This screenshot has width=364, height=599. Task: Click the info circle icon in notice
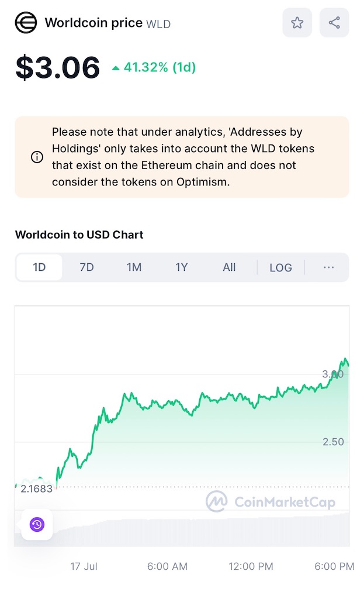point(37,157)
